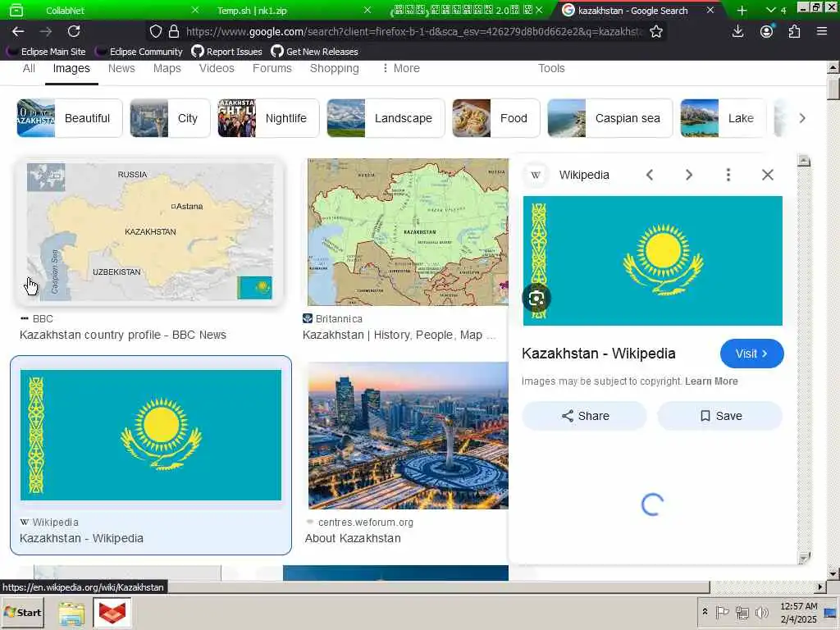Open the search Tools options
The height and width of the screenshot is (630, 840).
pyautogui.click(x=551, y=68)
